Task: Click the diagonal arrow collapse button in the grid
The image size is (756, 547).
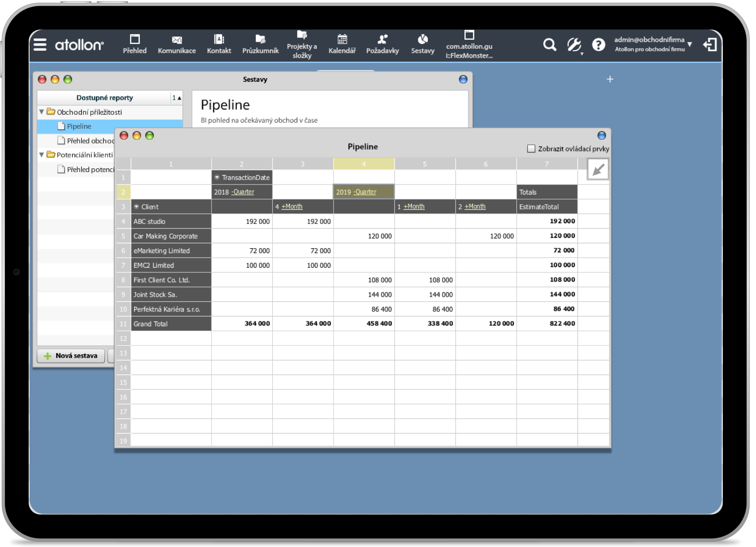Action: 598,169
